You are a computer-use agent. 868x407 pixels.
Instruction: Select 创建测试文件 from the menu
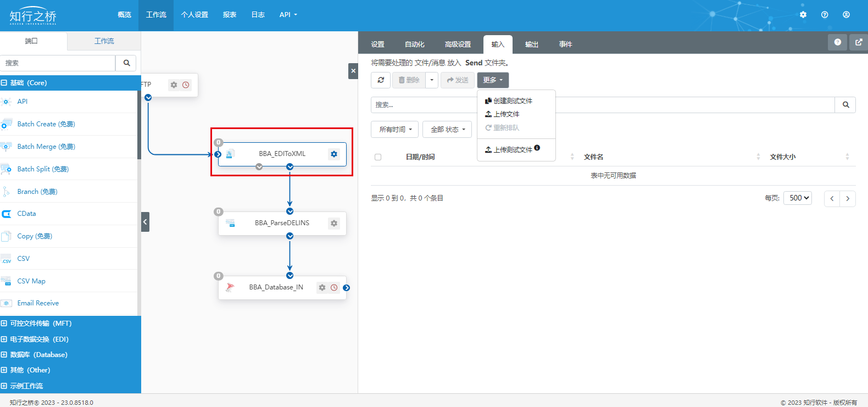[512, 101]
